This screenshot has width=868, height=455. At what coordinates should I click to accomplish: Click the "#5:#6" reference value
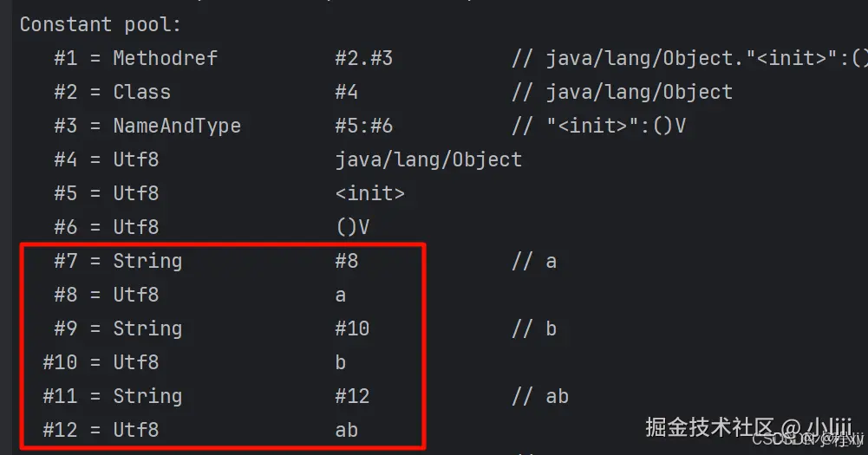363,126
